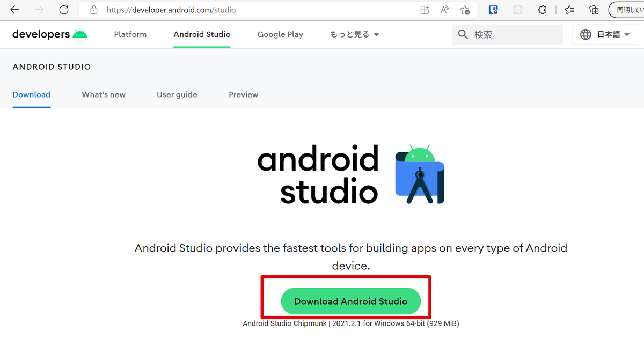The image size is (644, 346).
Task: Open the favorites list icon
Action: pos(569,10)
